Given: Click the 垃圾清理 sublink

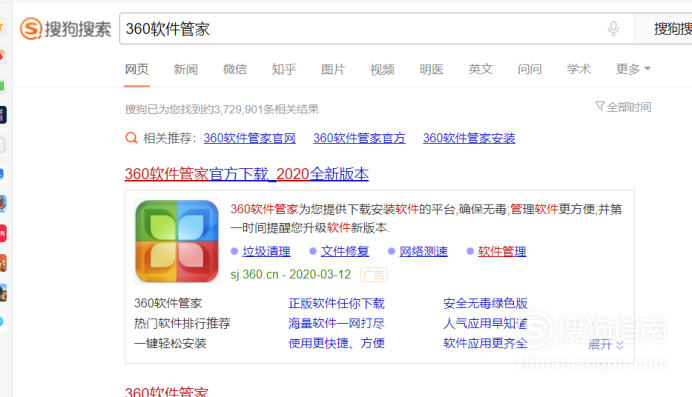Looking at the screenshot, I should click(x=267, y=251).
